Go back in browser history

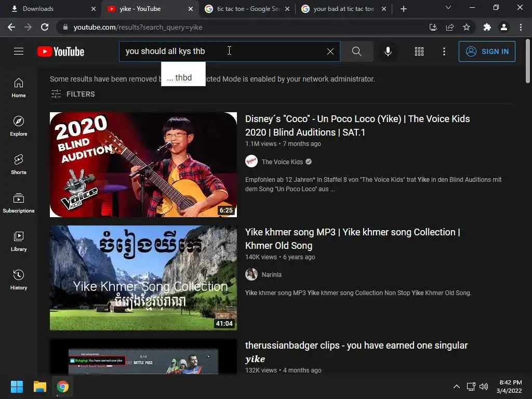click(11, 27)
